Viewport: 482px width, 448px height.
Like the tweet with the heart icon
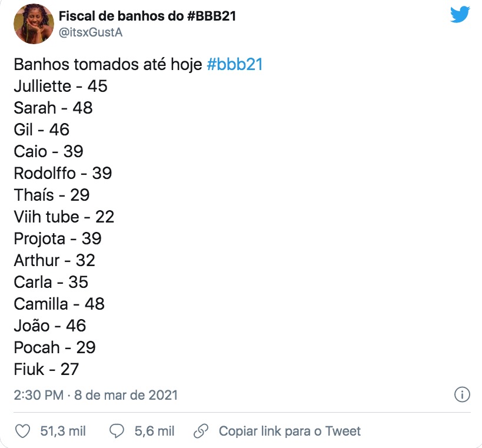tap(22, 432)
